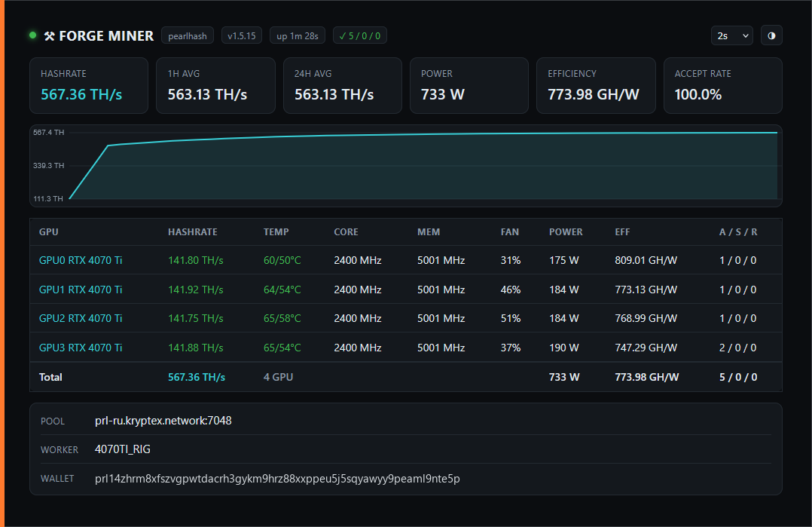Click the uptime badge showing 1m 28s
This screenshot has width=812, height=527.
tap(298, 35)
